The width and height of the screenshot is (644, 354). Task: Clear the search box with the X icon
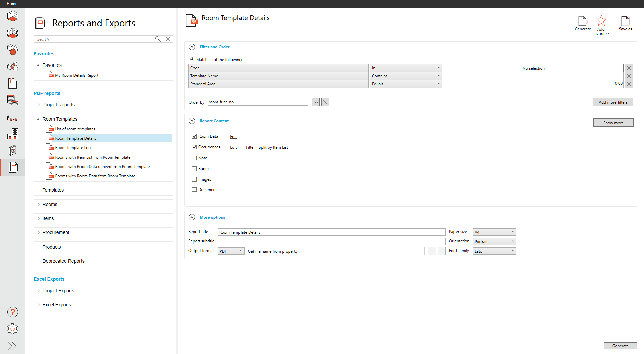pos(168,39)
